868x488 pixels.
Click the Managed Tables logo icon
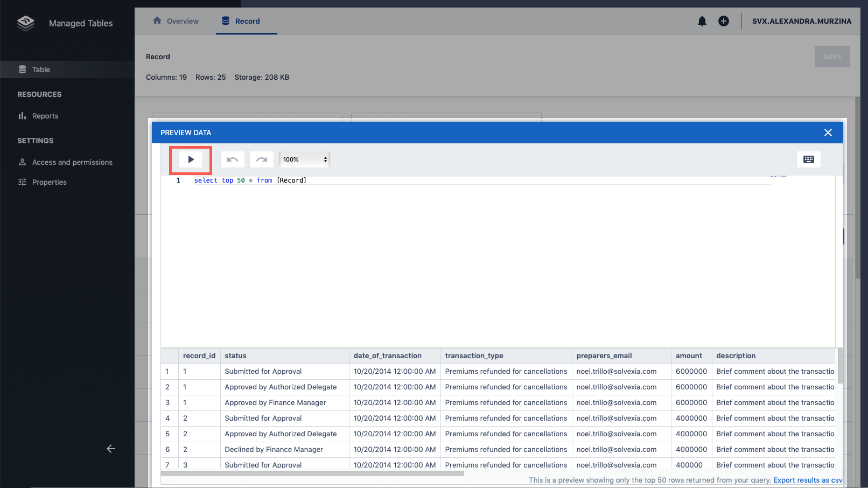click(x=26, y=23)
